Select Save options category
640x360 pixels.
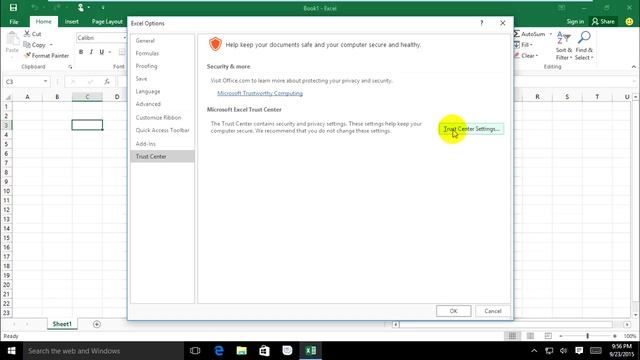[x=162, y=79]
